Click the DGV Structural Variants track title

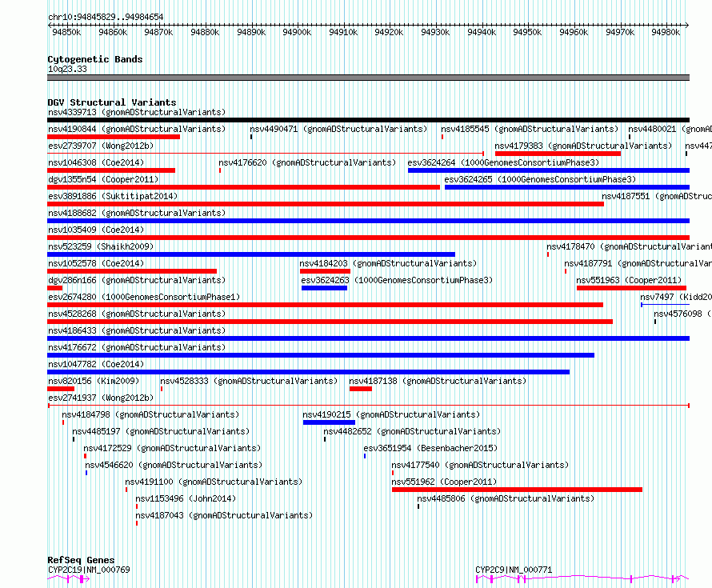tap(112, 102)
